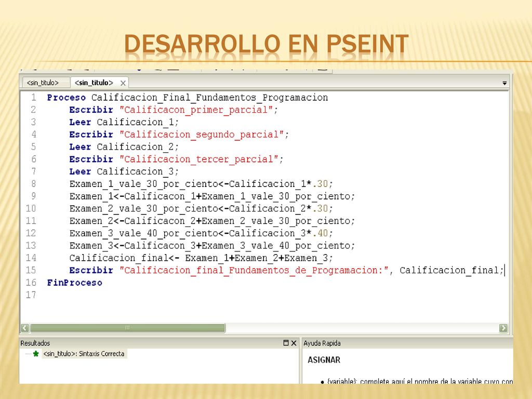Click 'Examen_1_vale_30_por_ciento' on line 8

tap(143, 184)
